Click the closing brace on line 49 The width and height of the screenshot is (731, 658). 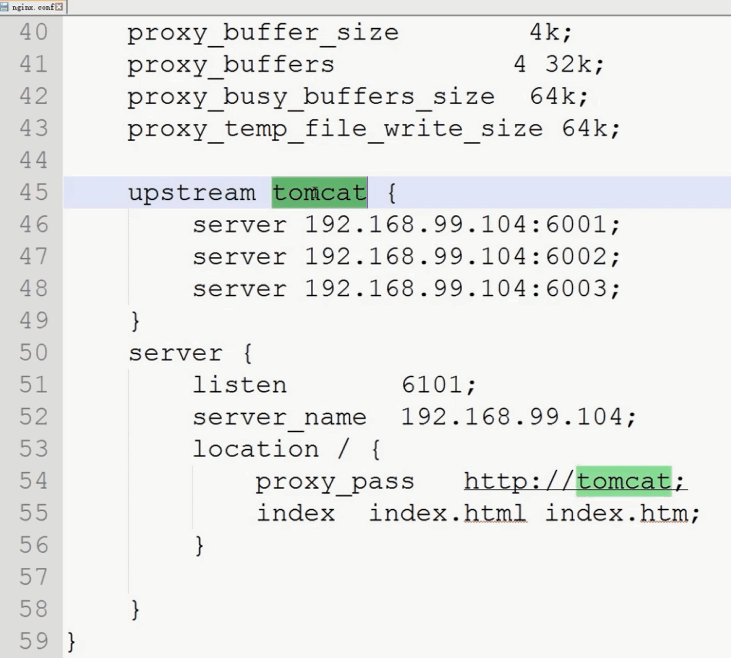click(x=135, y=321)
